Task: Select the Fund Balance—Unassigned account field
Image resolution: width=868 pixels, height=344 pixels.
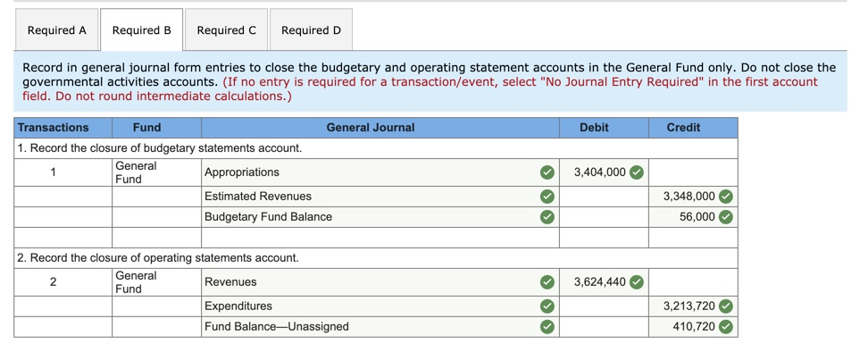Action: coord(380,327)
